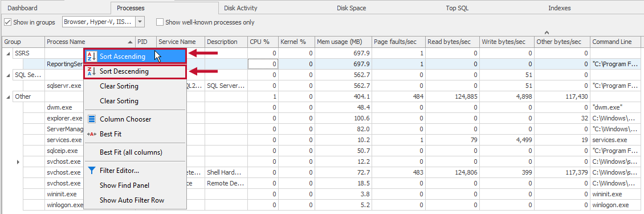Sort by the PID column header
This screenshot has width=644, height=214.
pos(146,42)
